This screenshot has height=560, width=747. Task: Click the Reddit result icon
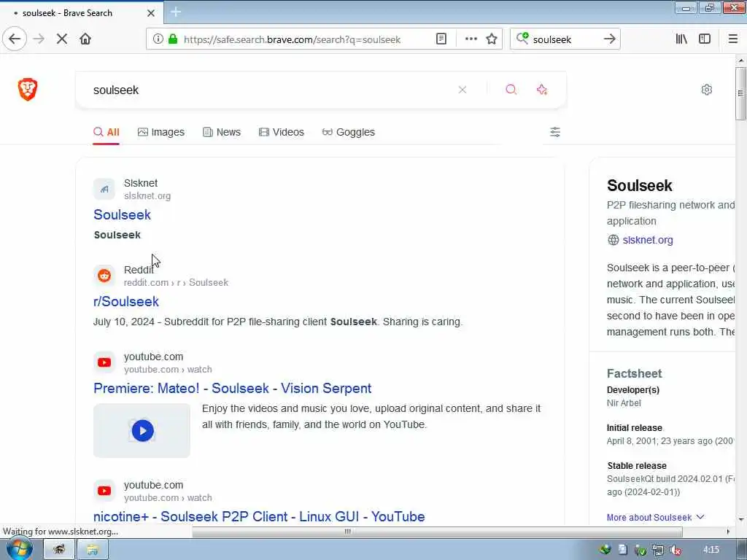[x=104, y=276]
